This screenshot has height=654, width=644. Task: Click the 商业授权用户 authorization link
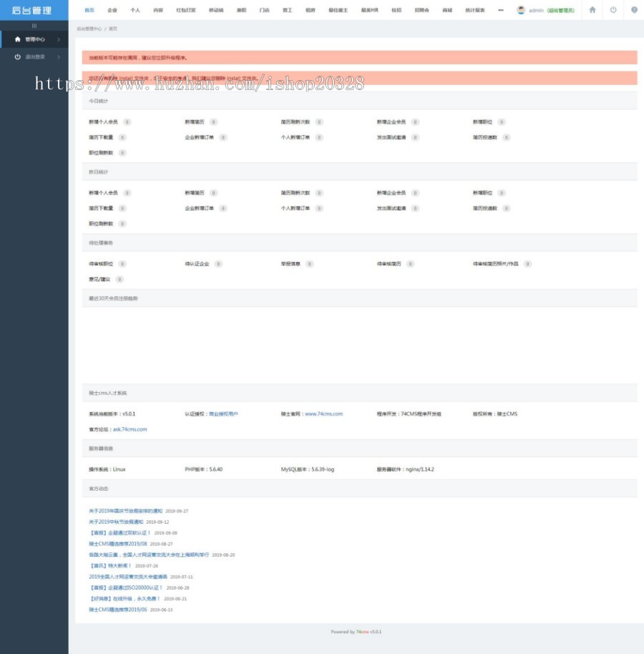coord(223,414)
